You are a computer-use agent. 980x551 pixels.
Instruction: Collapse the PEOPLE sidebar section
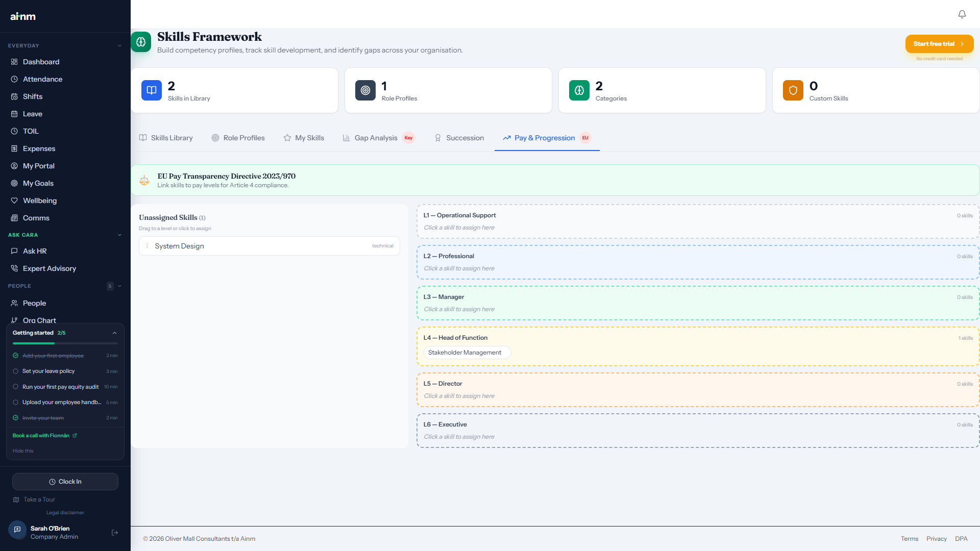(119, 286)
